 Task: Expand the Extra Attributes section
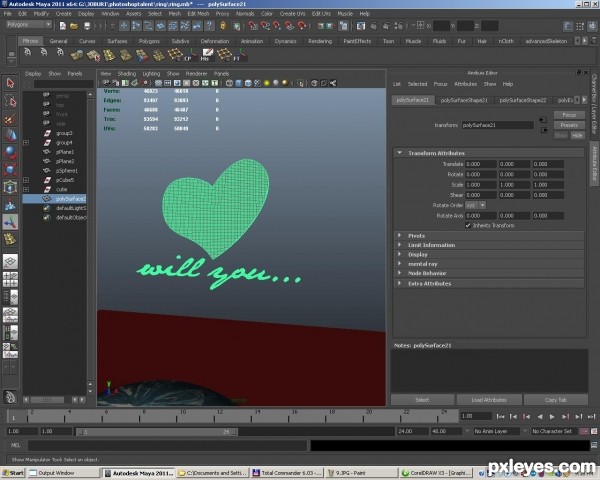[399, 283]
